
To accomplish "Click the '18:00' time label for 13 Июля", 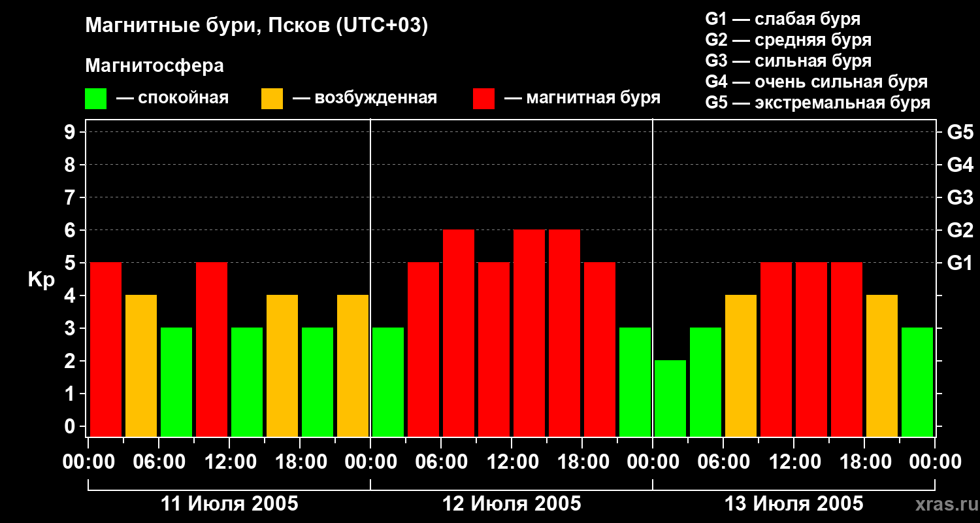I will tap(864, 462).
